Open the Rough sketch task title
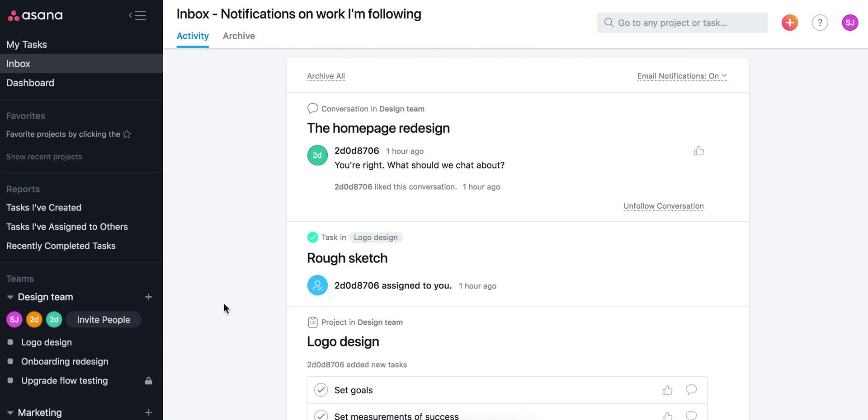 click(x=347, y=258)
